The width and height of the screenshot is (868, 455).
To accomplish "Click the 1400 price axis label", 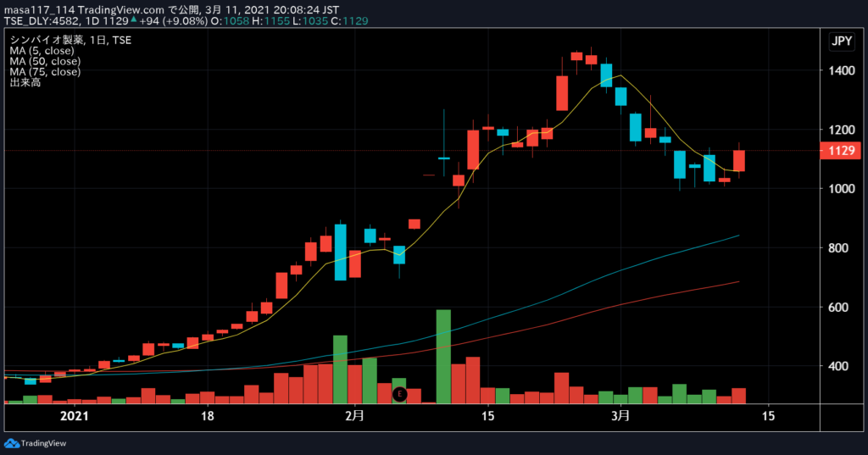I will pyautogui.click(x=842, y=71).
